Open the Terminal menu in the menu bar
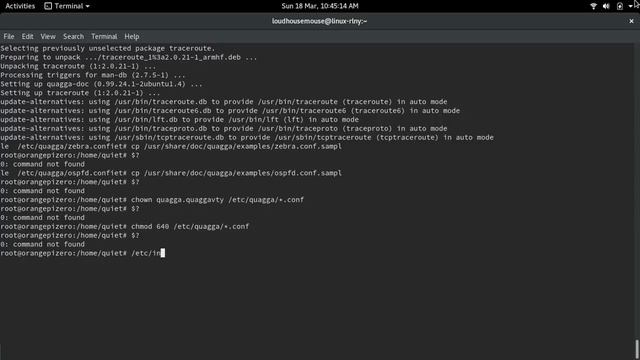640x360 pixels. [104, 36]
